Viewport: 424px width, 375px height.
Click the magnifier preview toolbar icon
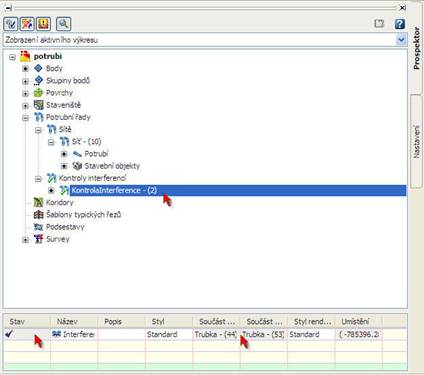[x=63, y=24]
